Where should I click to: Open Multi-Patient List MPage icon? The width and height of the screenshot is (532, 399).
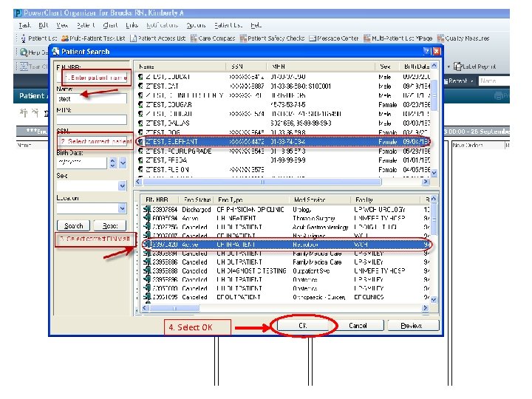pos(366,38)
